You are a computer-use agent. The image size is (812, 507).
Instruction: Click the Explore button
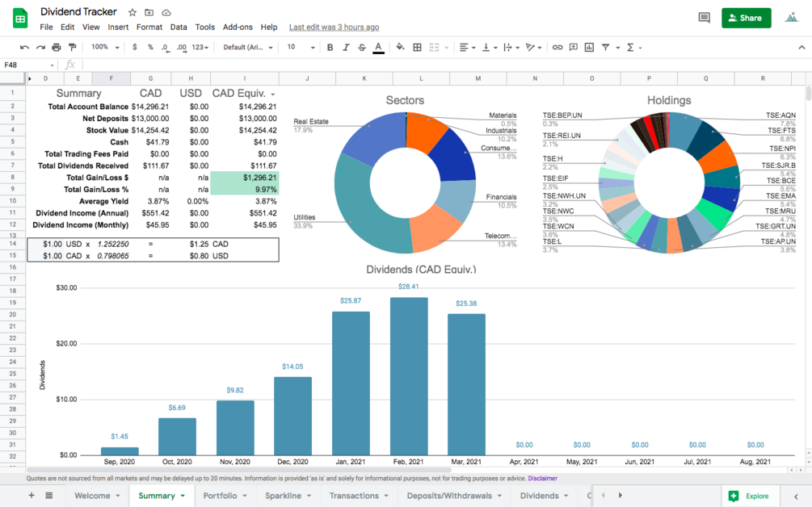pos(751,497)
